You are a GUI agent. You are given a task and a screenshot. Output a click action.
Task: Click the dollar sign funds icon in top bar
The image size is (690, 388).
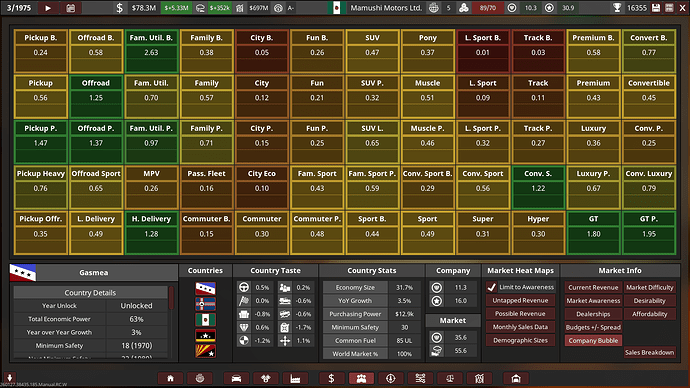tap(120, 8)
